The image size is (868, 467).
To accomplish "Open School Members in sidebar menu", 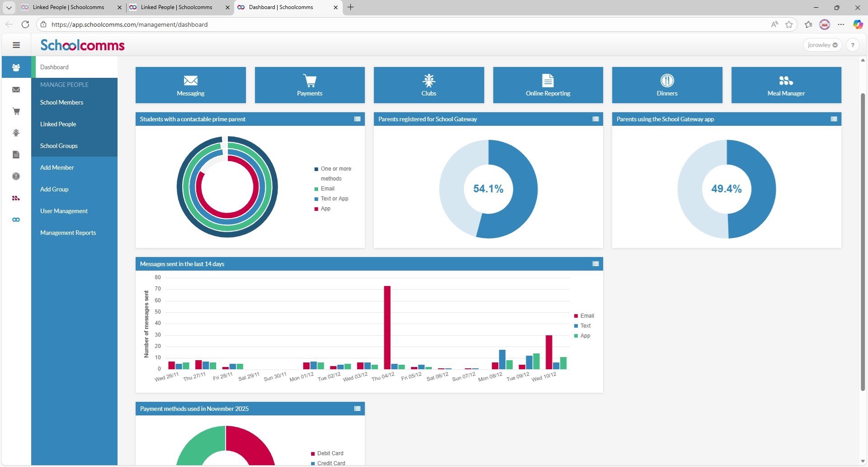I will (61, 102).
